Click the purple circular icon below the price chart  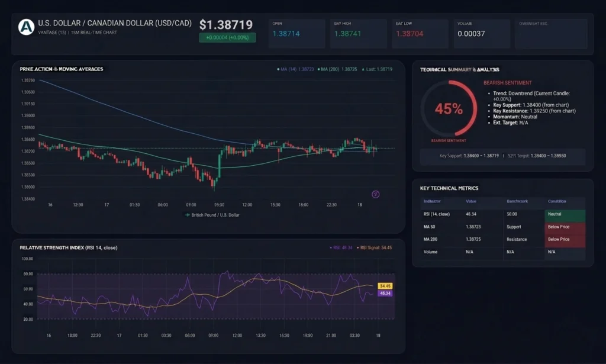(x=375, y=194)
